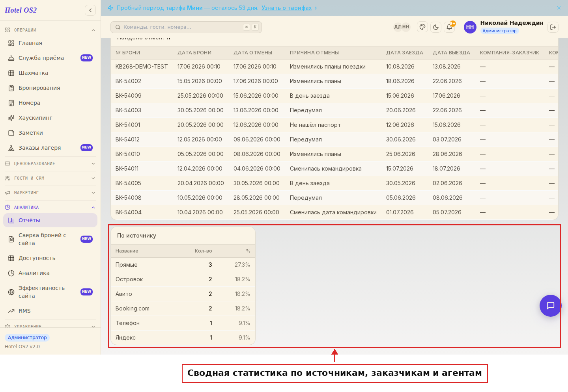Click the Яндекс source row
The image size is (568, 392).
click(183, 338)
